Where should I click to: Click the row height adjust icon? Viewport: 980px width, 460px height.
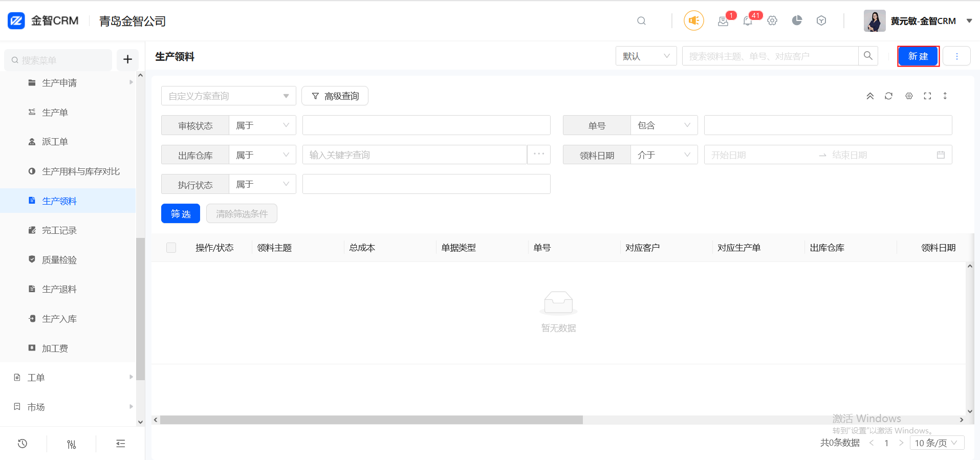945,96
